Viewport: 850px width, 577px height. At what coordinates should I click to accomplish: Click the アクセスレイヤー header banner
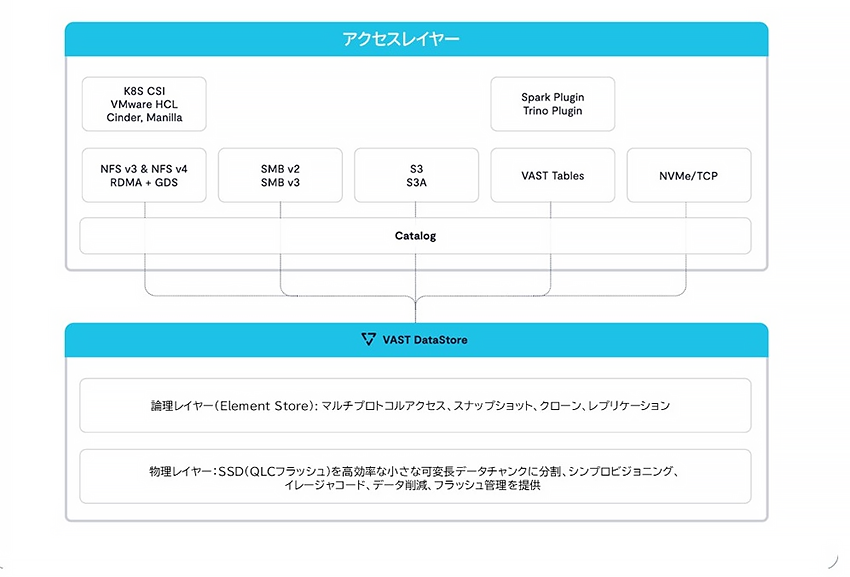click(x=416, y=39)
